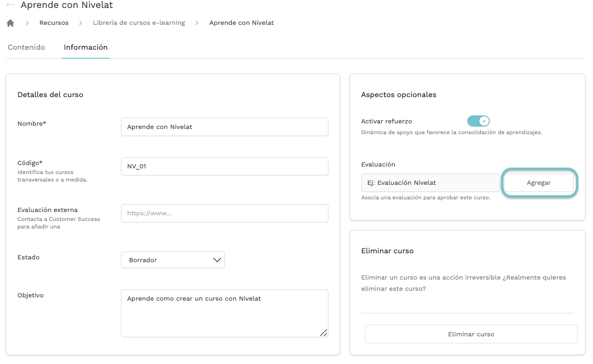Click the Eliminar curso section heading
Image resolution: width=593 pixels, height=364 pixels.
click(x=388, y=251)
